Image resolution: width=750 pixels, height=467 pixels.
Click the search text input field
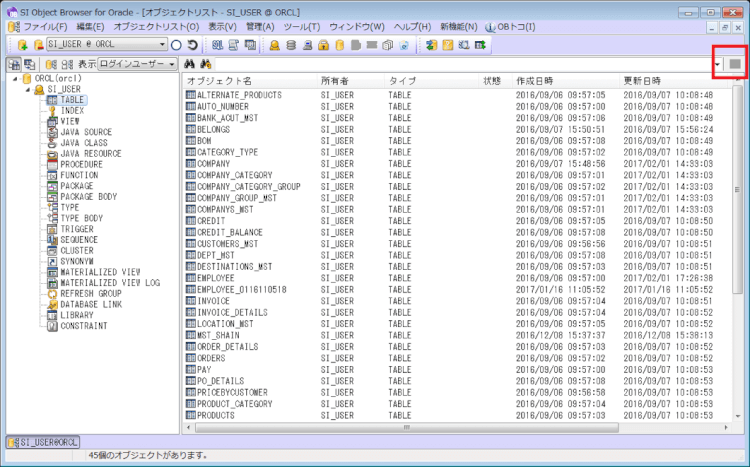463,64
